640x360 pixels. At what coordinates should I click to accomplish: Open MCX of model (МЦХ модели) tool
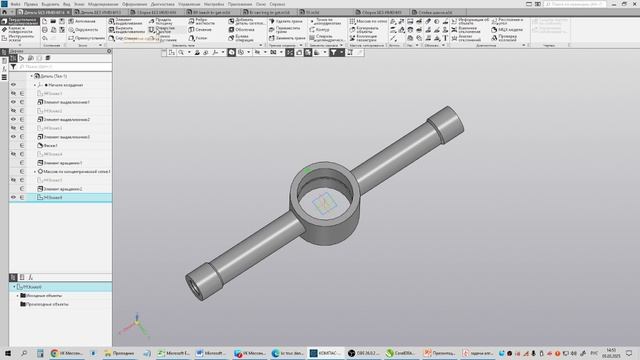(507, 30)
